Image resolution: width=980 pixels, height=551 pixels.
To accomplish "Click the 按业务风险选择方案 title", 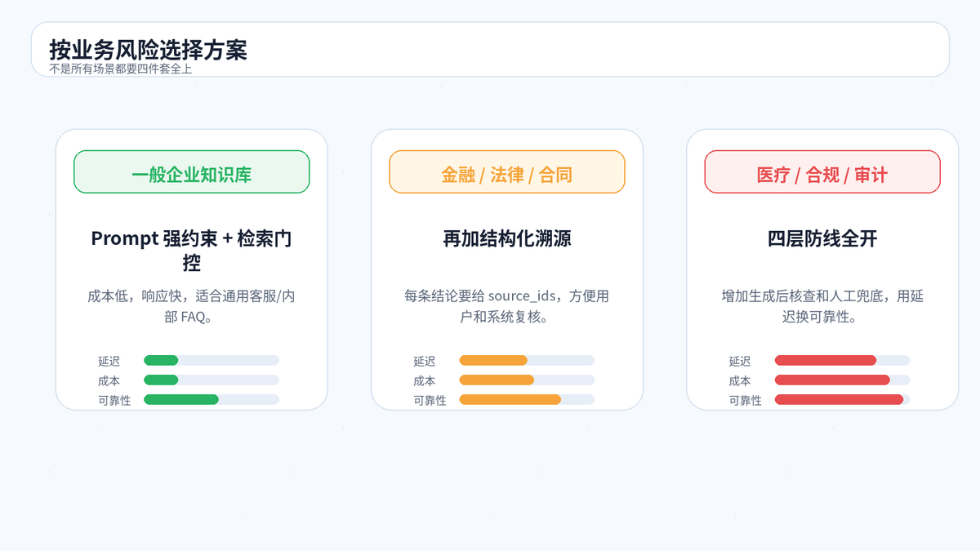I will point(148,50).
